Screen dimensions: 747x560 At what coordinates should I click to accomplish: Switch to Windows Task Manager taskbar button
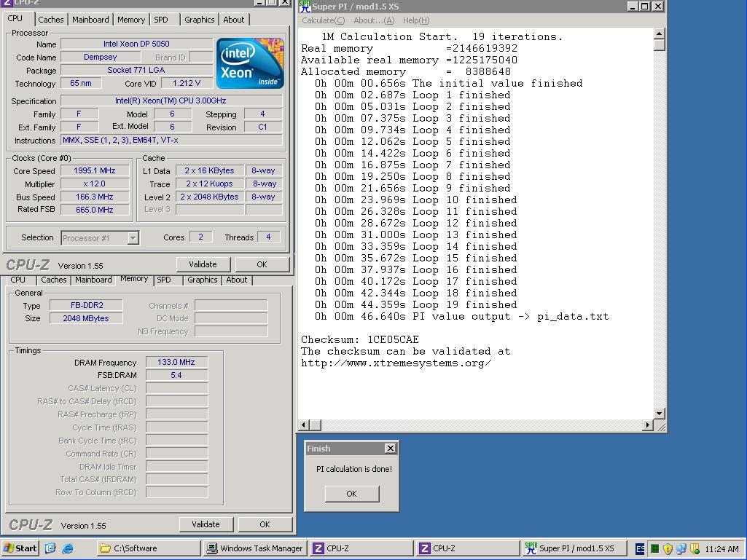point(255,548)
